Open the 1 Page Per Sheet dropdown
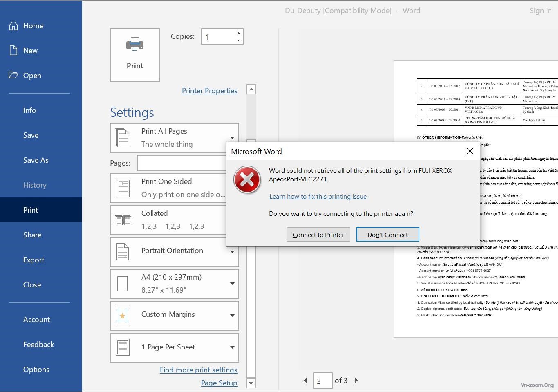The image size is (558, 392). click(232, 347)
